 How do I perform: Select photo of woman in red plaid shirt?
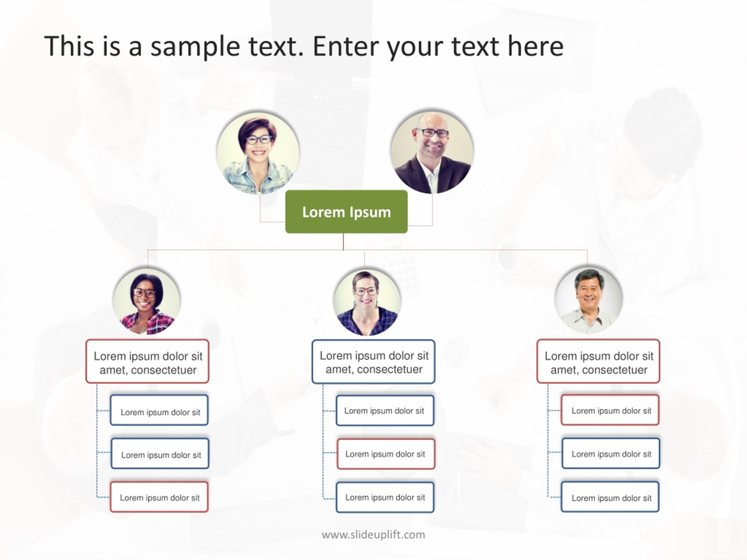pos(147,301)
